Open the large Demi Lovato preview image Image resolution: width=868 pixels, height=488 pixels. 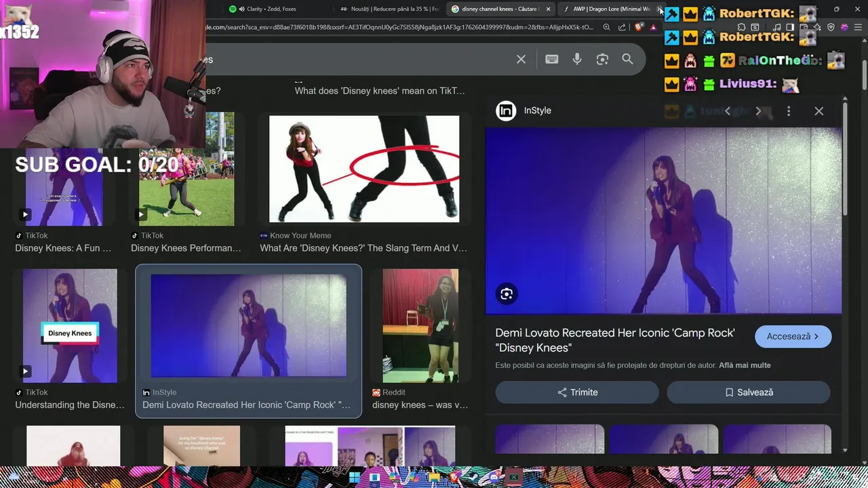[x=663, y=221]
